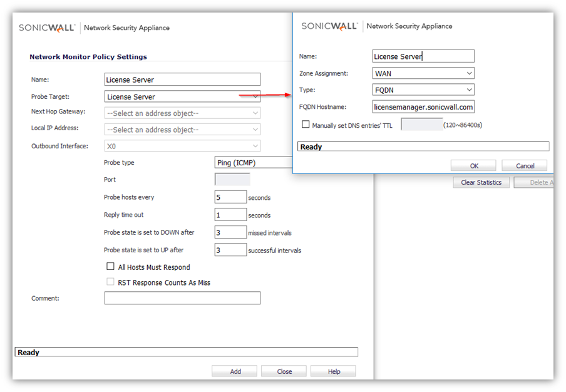Expand the Outbound Interface X0 dropdown
This screenshot has height=392, width=566.
[x=182, y=146]
